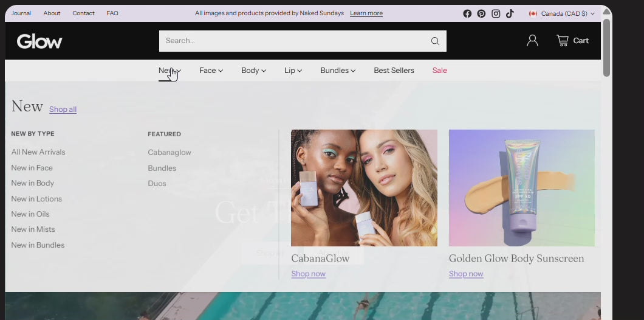The height and width of the screenshot is (320, 644).
Task: Open the Sale page
Action: [x=439, y=71]
